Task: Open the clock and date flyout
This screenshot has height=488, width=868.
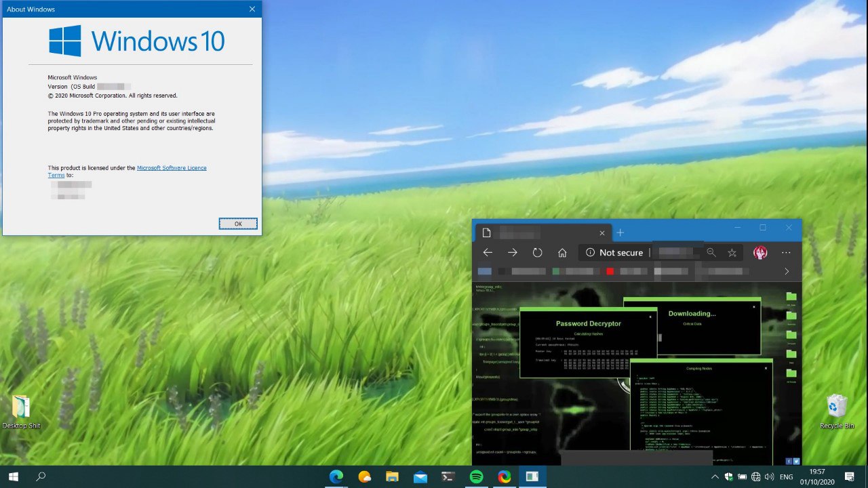Action: (x=817, y=476)
